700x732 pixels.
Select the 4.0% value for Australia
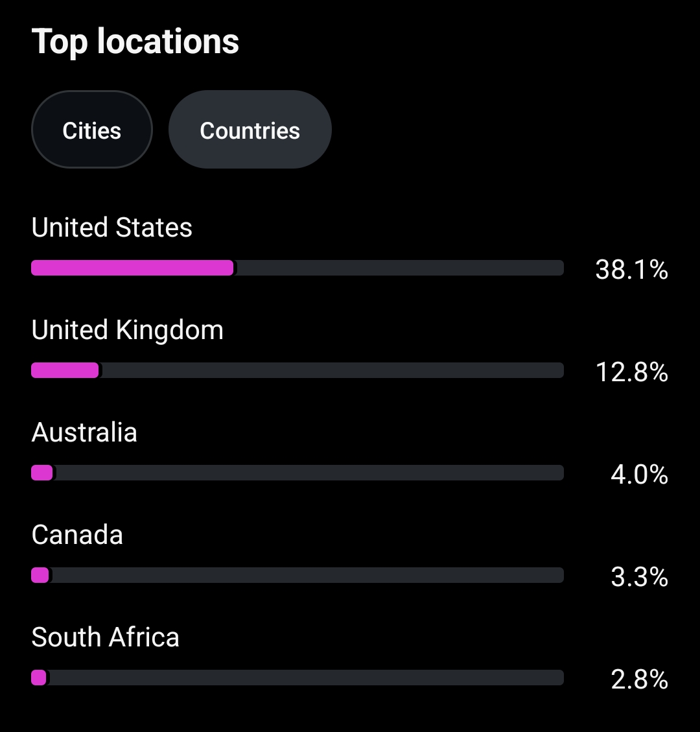point(639,475)
